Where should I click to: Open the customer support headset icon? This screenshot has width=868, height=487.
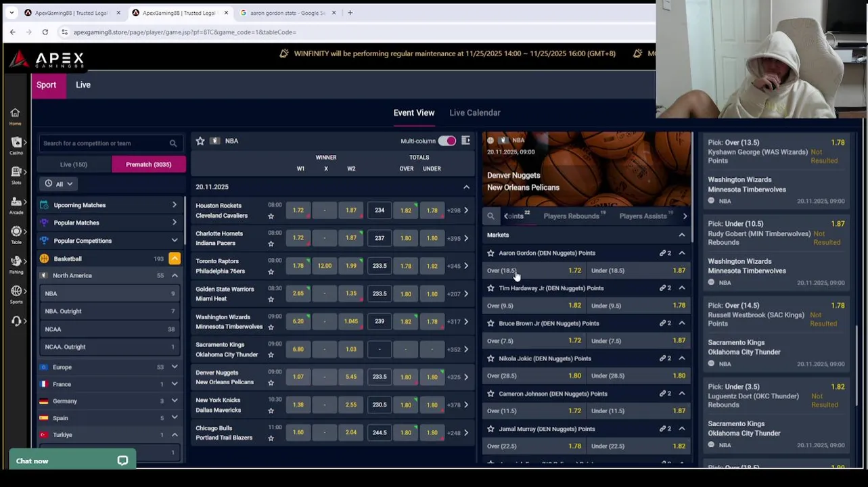(16, 321)
